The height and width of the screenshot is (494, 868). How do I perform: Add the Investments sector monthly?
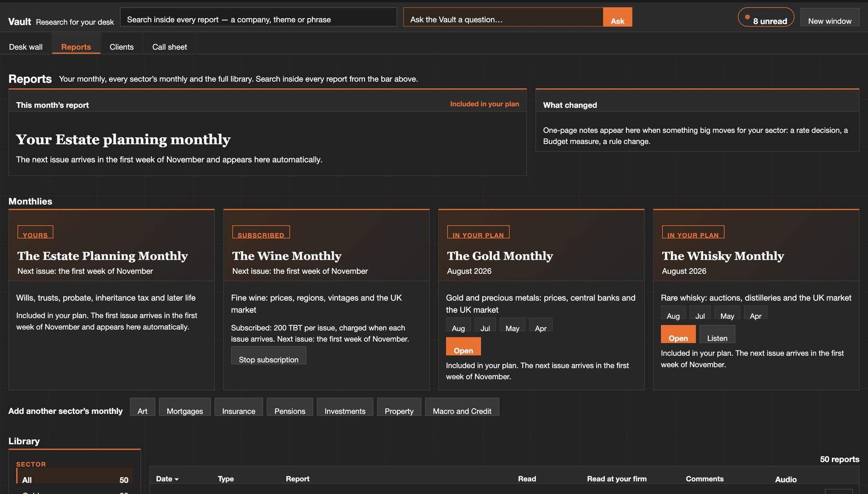coord(345,407)
